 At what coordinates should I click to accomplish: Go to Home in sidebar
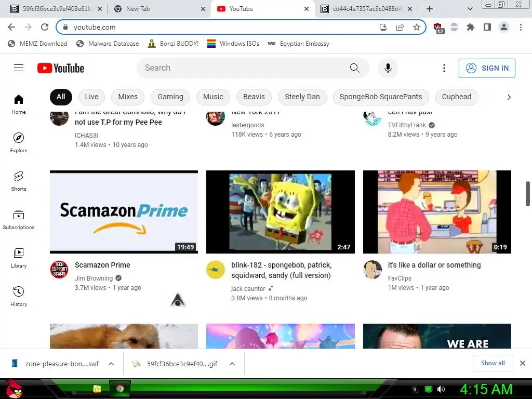pos(19,104)
